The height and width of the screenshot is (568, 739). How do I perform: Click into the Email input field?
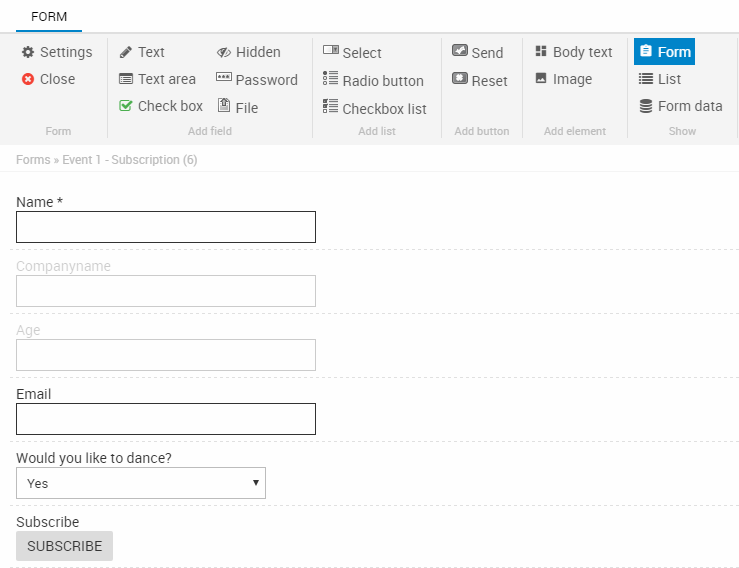point(166,419)
